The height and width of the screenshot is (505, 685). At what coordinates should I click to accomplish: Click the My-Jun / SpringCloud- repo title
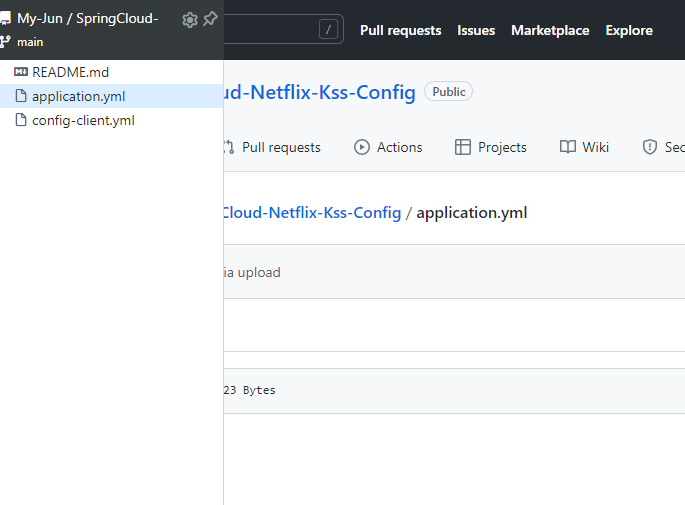87,18
